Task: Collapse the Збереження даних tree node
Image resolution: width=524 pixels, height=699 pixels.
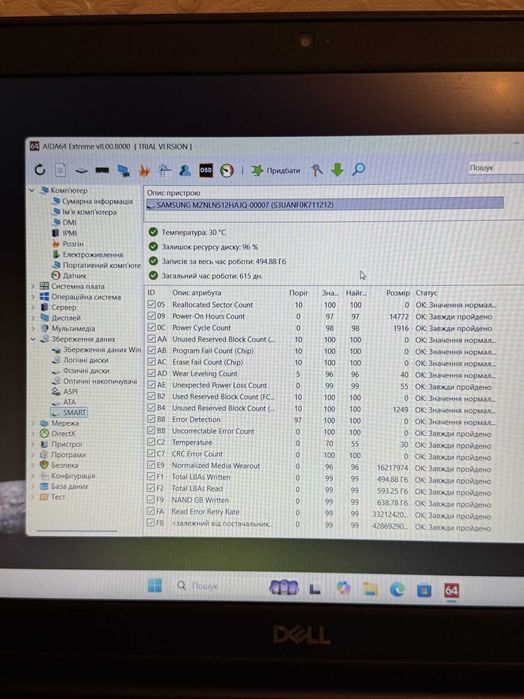Action: (x=33, y=339)
